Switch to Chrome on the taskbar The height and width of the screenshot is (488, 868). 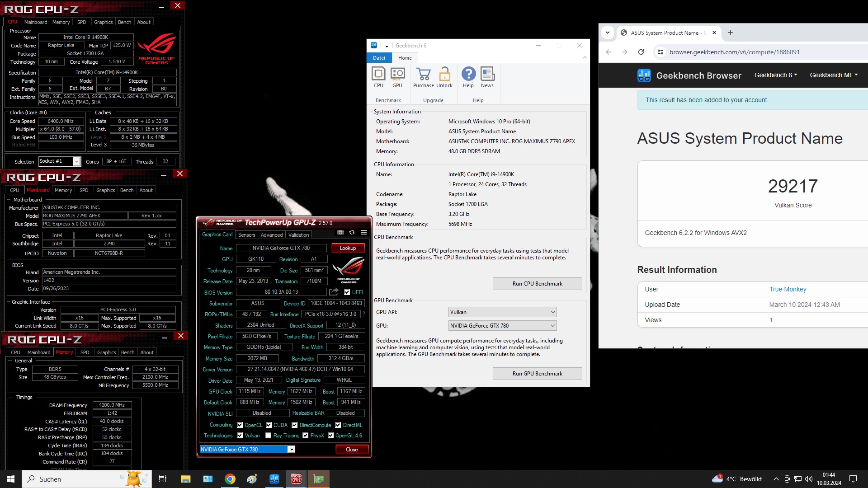click(230, 479)
